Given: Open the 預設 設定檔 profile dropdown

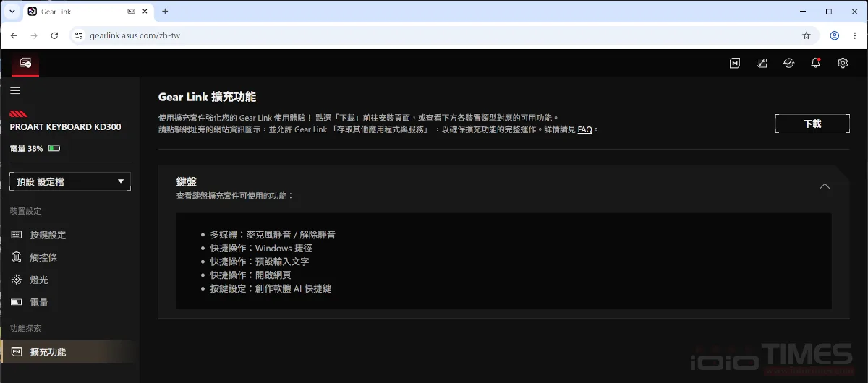Looking at the screenshot, I should [x=70, y=181].
